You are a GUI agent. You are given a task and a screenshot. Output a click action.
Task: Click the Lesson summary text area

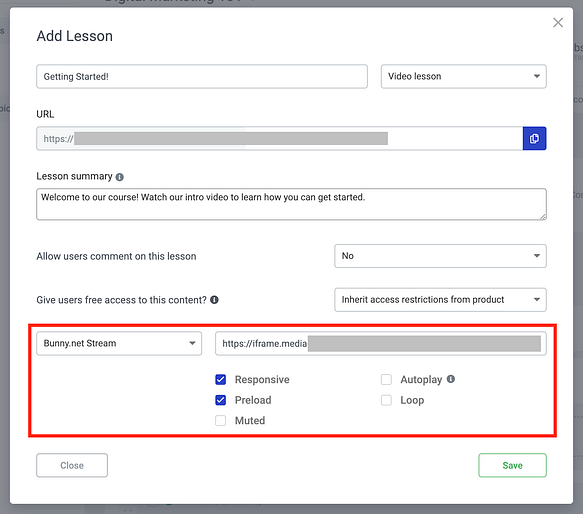(292, 204)
